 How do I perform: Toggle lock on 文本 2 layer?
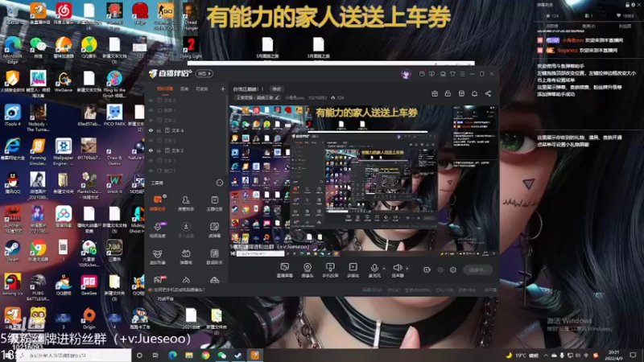159,150
